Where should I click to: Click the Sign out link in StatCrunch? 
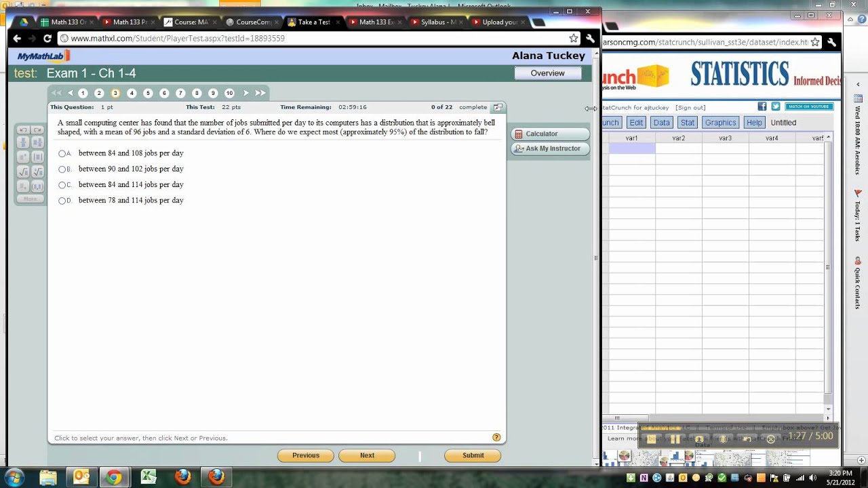[690, 107]
